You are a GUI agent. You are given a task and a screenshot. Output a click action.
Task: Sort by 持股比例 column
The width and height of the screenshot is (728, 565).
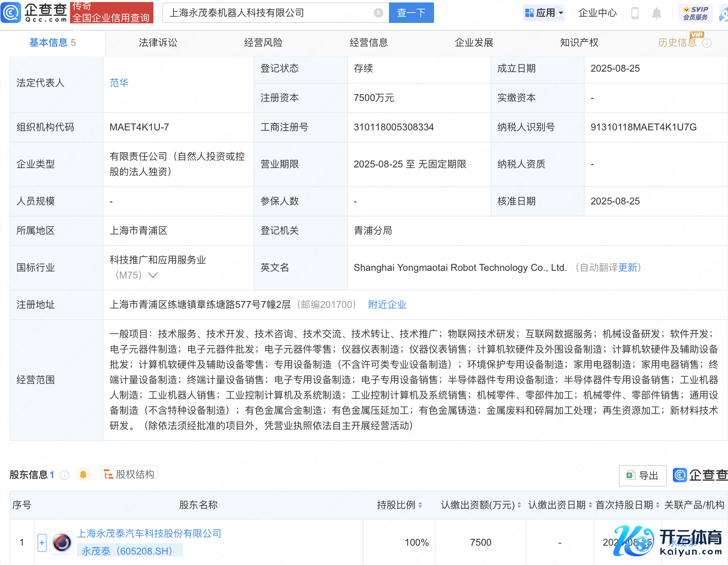point(420,505)
